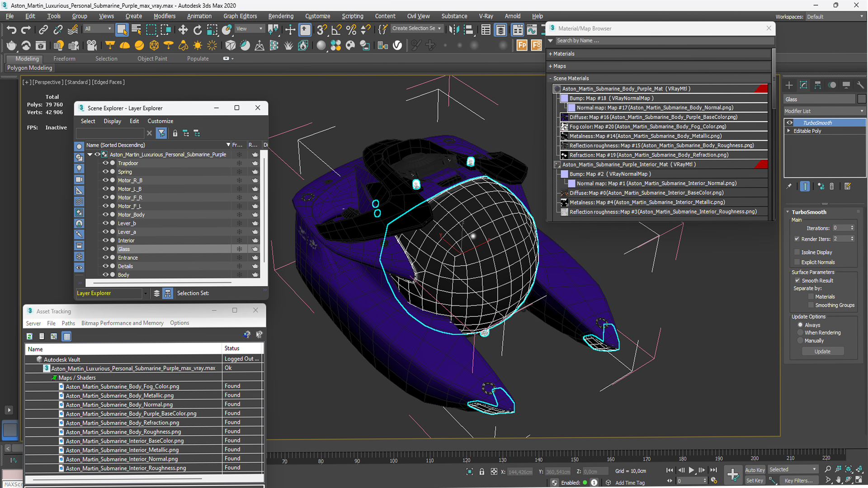Toggle TurboSmooth modifier eye icon
868x488 pixels.
pos(789,123)
